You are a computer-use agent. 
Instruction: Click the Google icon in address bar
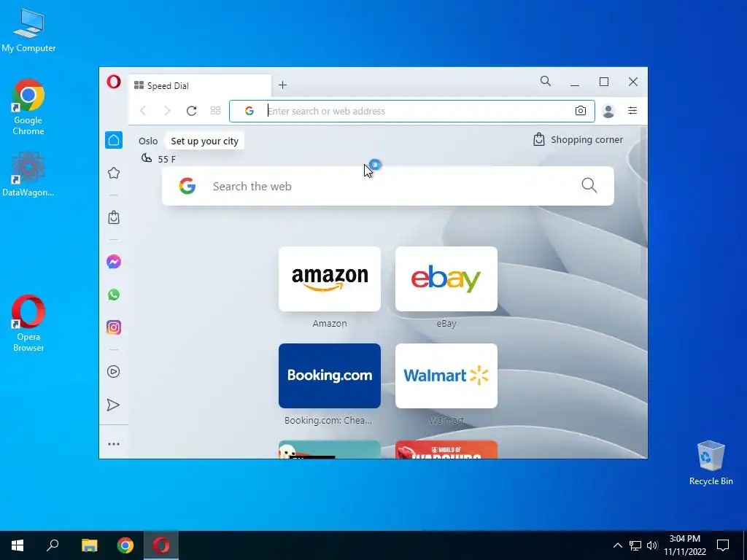point(249,111)
